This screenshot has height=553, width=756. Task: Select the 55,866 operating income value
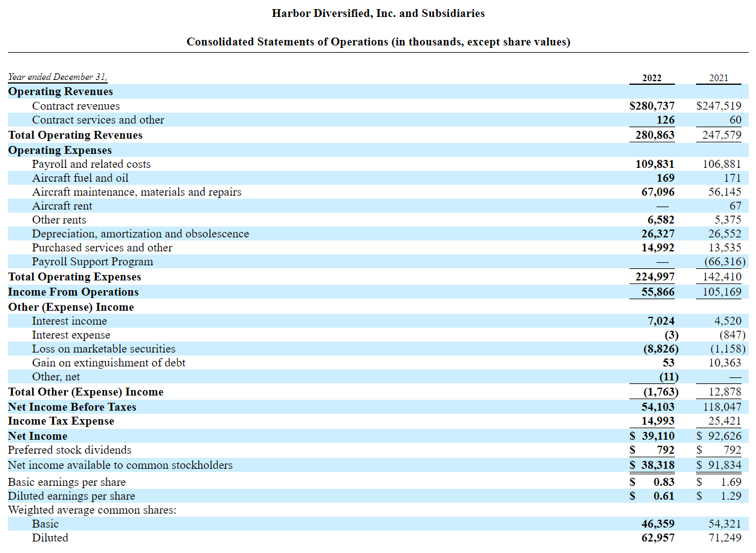pos(658,292)
